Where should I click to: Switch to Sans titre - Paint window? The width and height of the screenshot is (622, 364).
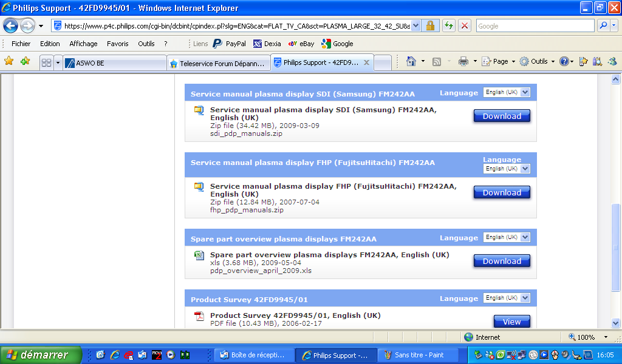click(x=417, y=356)
